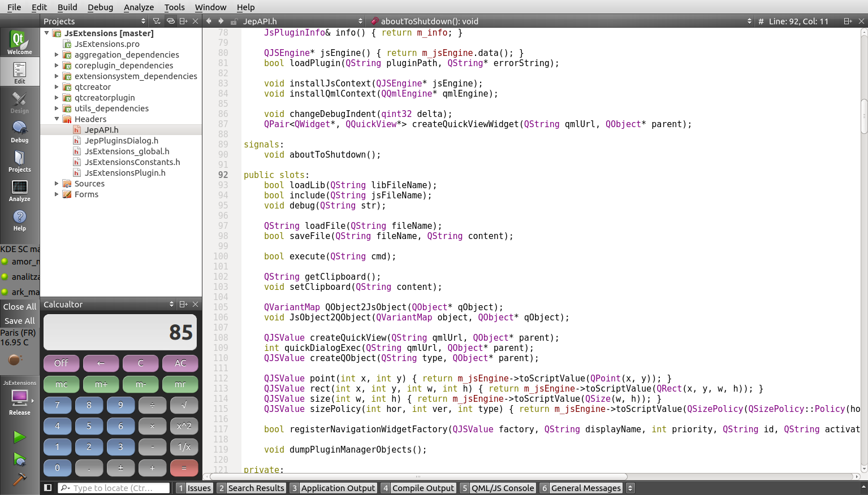Click the calculator 1/x button
Image resolution: width=868 pixels, height=495 pixels.
pos(184,446)
